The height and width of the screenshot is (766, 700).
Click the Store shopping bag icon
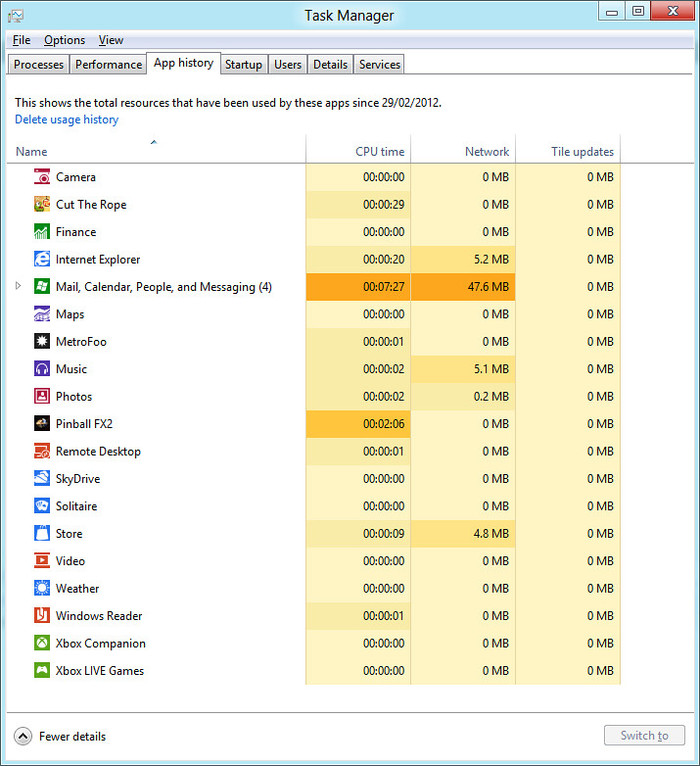pyautogui.click(x=42, y=533)
